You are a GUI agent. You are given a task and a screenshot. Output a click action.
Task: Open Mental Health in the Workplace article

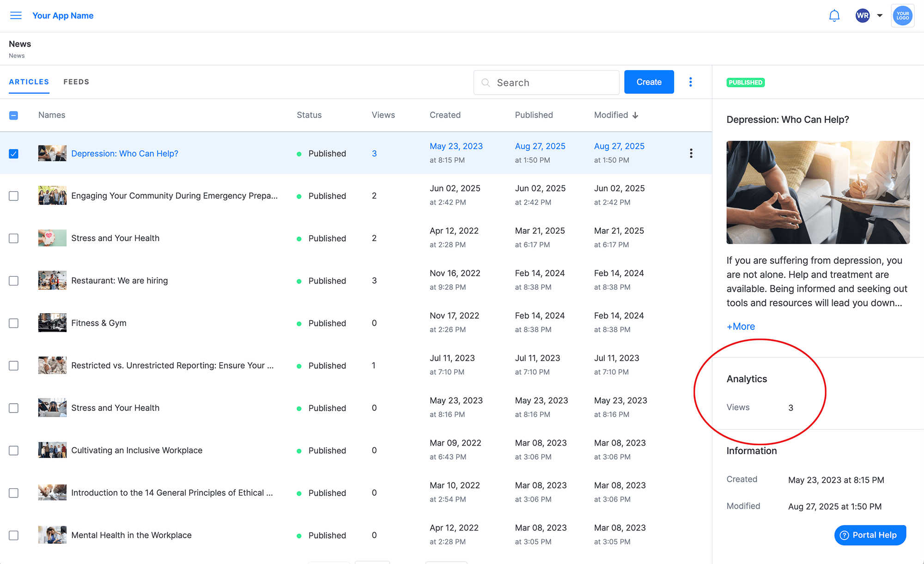tap(131, 535)
